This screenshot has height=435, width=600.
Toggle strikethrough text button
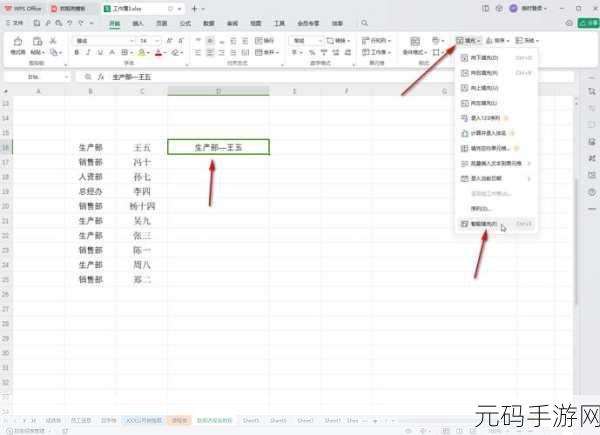[112, 52]
